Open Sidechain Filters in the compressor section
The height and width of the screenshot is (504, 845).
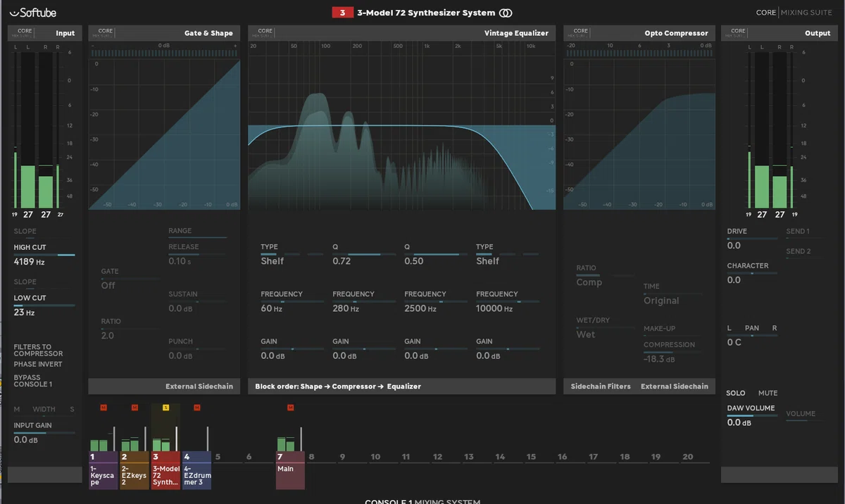(x=601, y=386)
